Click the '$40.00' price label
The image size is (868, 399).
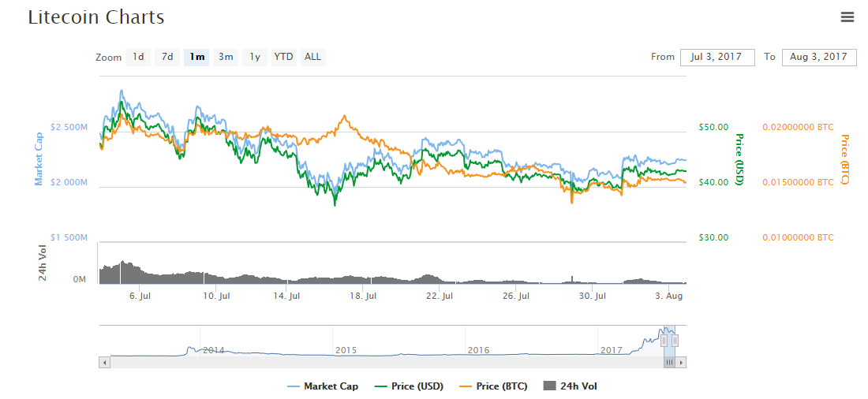click(x=714, y=182)
